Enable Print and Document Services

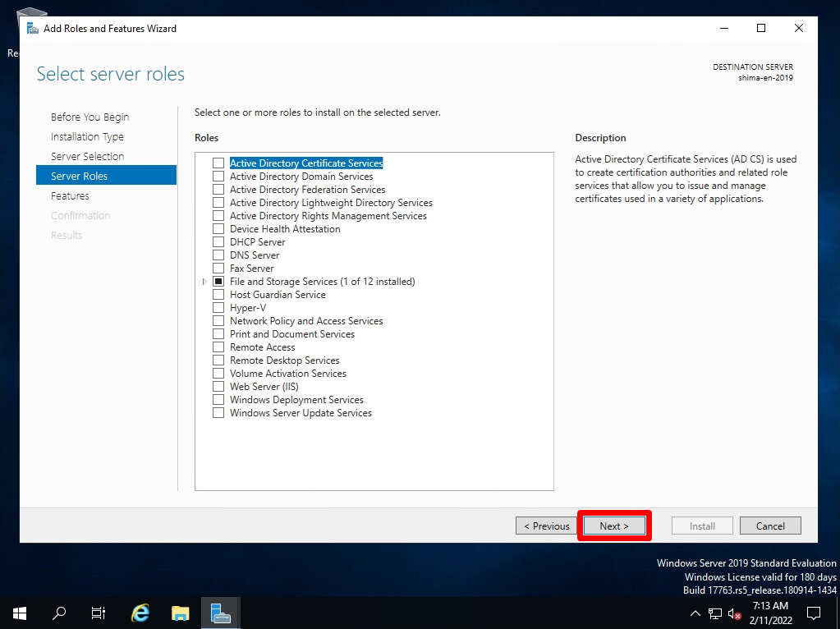[218, 333]
